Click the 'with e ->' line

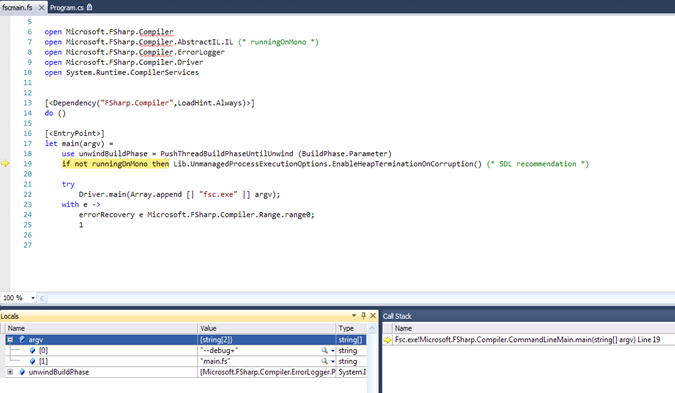coord(81,204)
